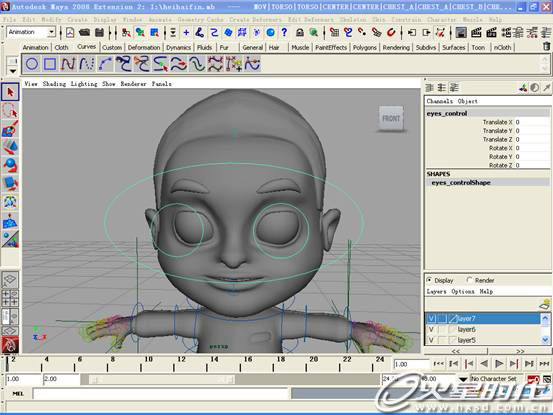Screen dimensions: 553x415
Task: Toggle the auto keyframe red key button
Action: [533, 379]
